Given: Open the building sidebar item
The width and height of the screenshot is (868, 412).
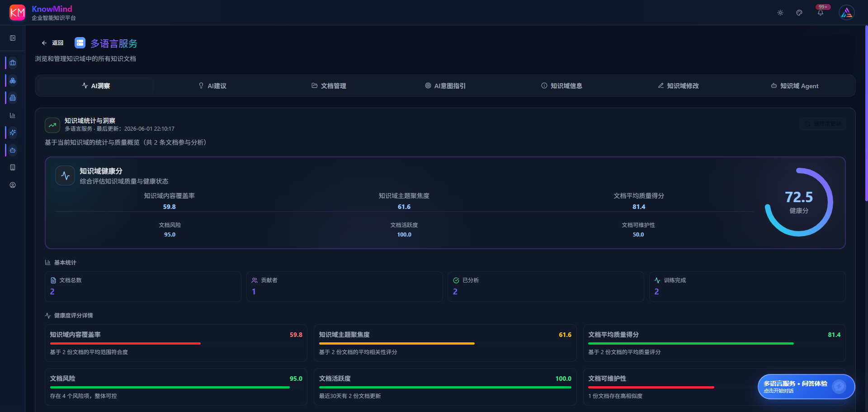Looking at the screenshot, I should click(13, 167).
